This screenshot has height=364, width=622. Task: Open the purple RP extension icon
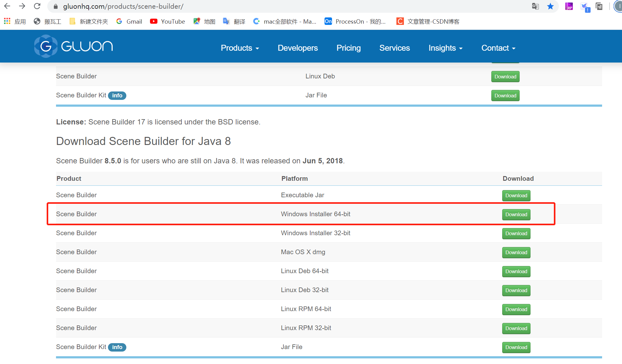tap(569, 6)
